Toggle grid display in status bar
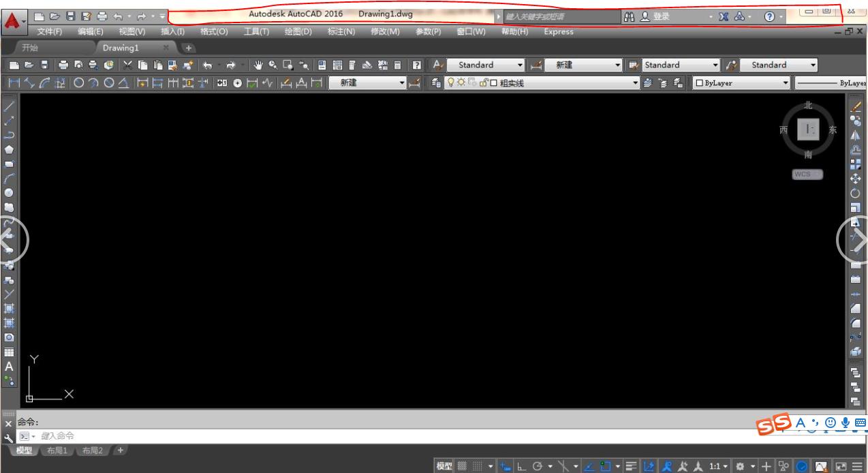The height and width of the screenshot is (473, 868). 462,466
